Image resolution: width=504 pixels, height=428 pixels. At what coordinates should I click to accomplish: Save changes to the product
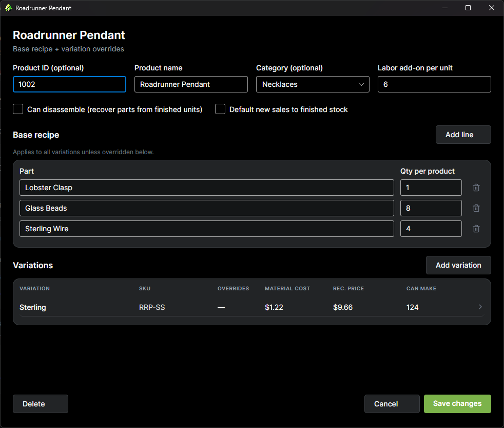click(x=457, y=403)
